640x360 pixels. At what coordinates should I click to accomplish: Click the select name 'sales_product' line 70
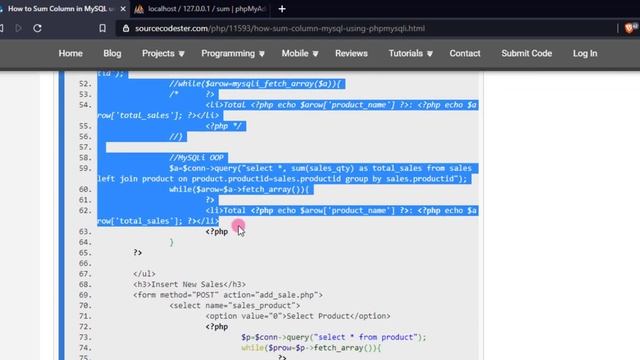pyautogui.click(x=235, y=305)
